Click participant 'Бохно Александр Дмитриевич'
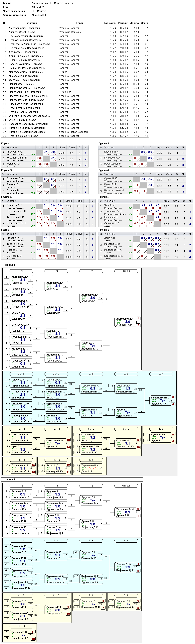Screen dimensions: 195x644 pyautogui.click(x=26, y=36)
